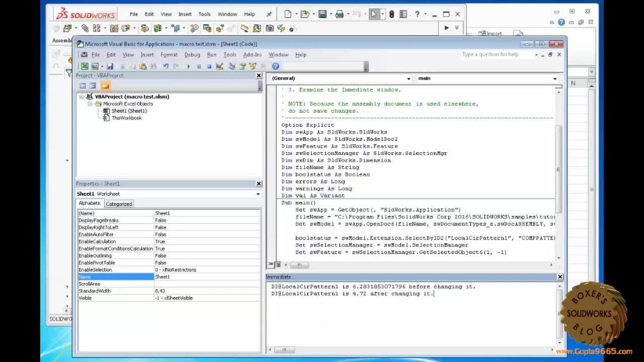Viewport: 644px width, 362px height.
Task: Run the macro with green play icon
Action: click(x=189, y=66)
